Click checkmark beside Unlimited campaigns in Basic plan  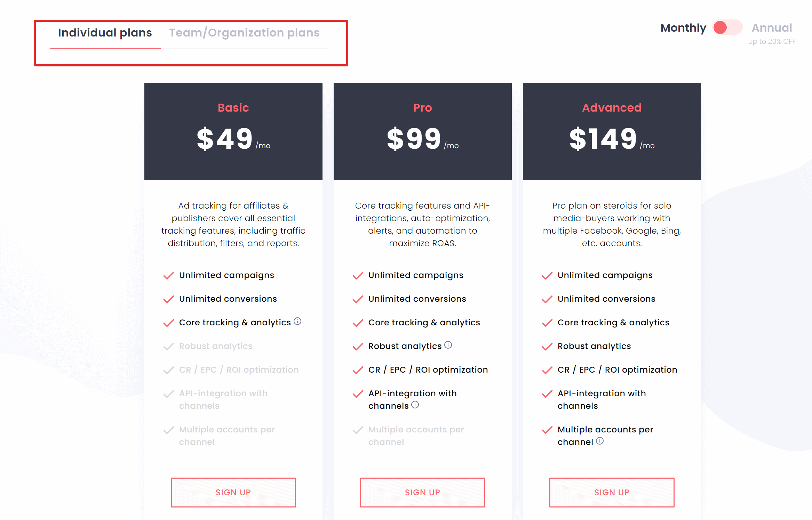168,275
